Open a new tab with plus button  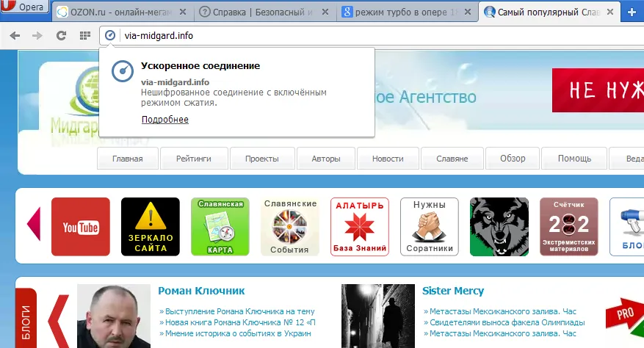(x=632, y=12)
